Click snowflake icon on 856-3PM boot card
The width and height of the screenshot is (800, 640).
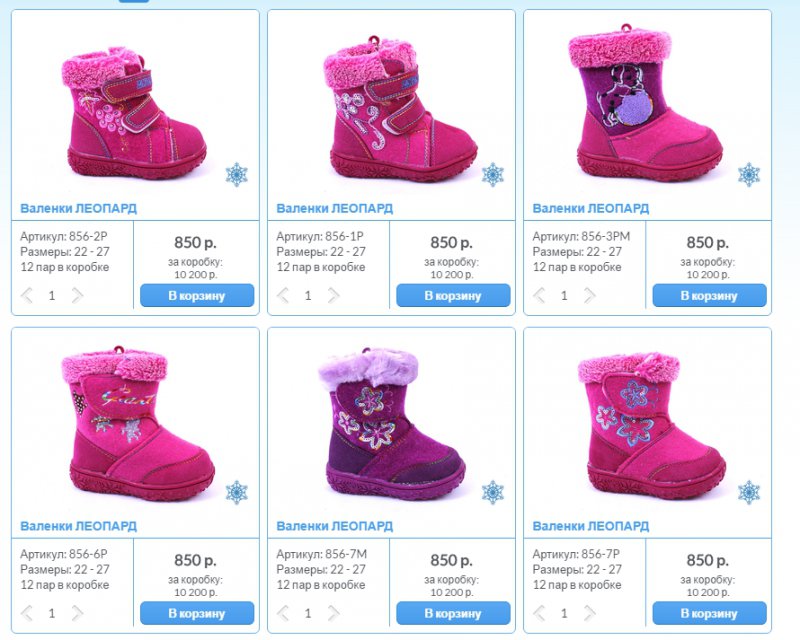749,175
